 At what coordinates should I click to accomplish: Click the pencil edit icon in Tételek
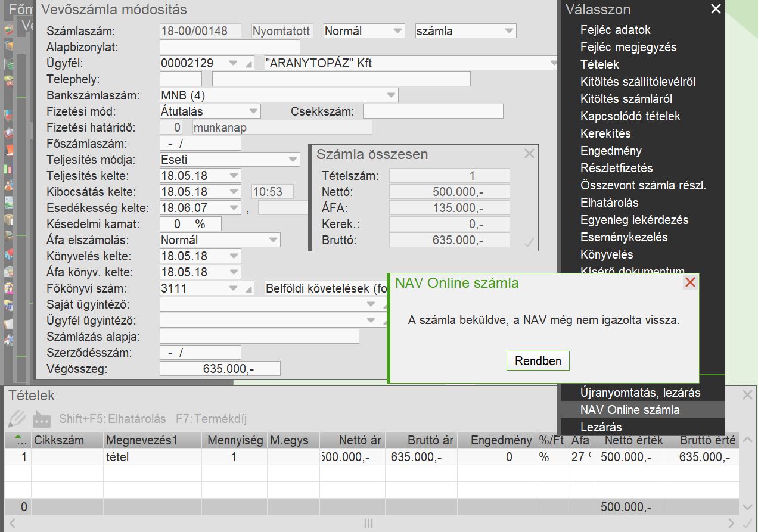(17, 418)
